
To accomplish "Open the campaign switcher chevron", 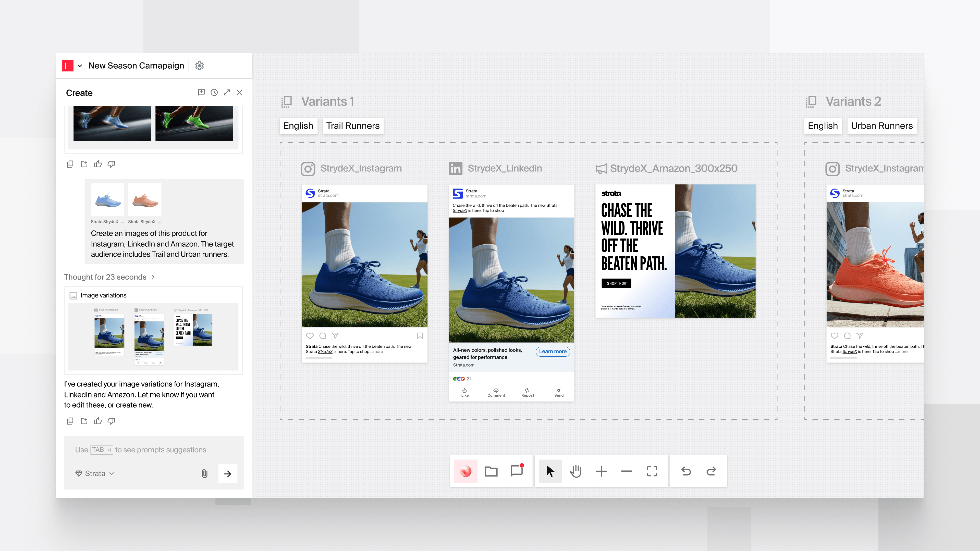I will (80, 65).
